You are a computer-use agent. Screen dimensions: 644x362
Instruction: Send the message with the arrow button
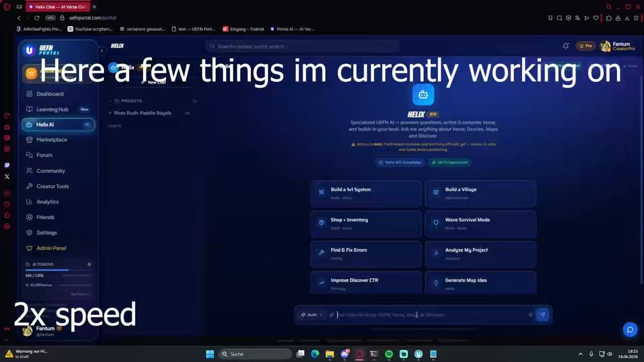[543, 315]
